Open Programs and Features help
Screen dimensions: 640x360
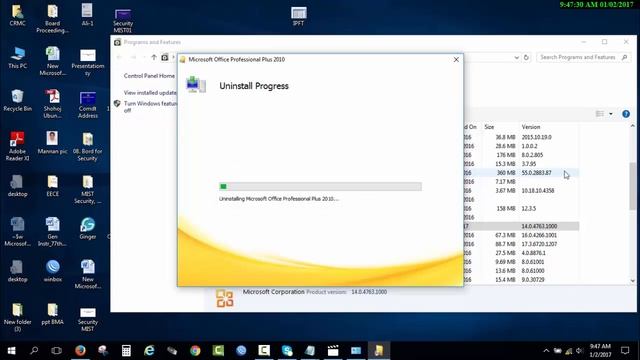point(626,114)
